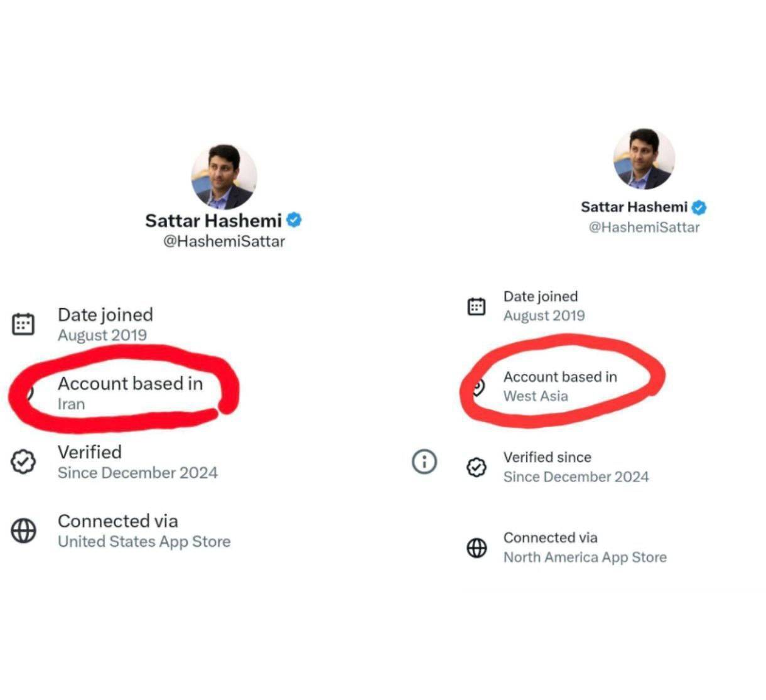766x700 pixels.
Task: Click calendar icon beside the larger Date joined
Action: (x=23, y=324)
